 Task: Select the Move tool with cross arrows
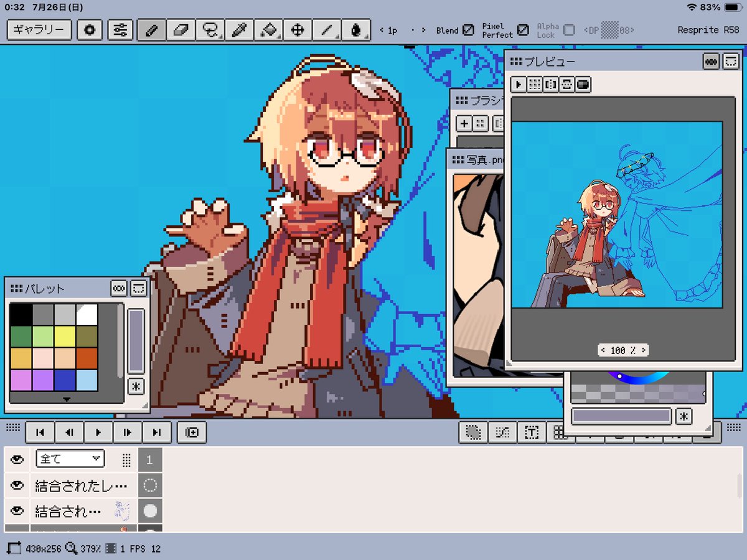pyautogui.click(x=298, y=30)
